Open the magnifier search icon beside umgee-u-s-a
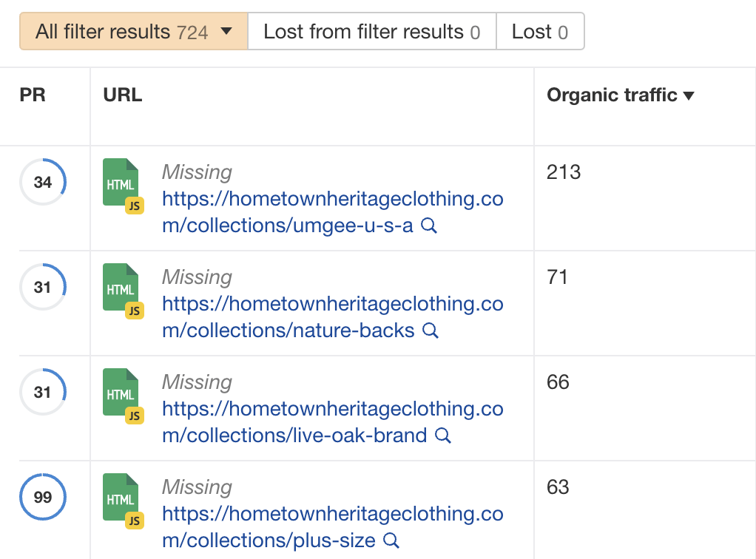This screenshot has height=559, width=756. (x=429, y=226)
